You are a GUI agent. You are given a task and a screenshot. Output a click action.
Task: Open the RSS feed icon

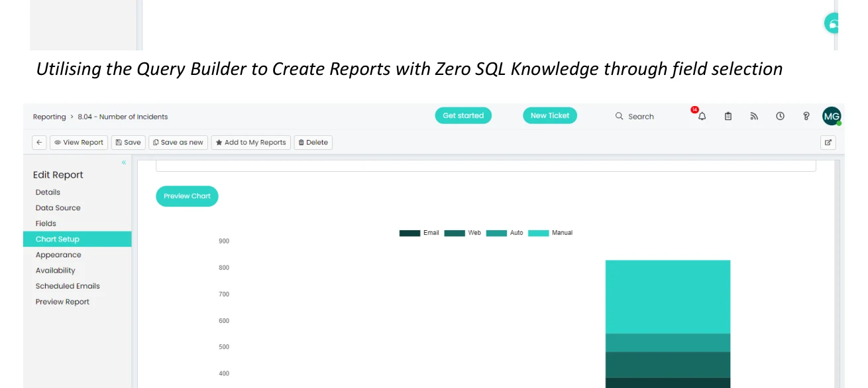pyautogui.click(x=754, y=116)
